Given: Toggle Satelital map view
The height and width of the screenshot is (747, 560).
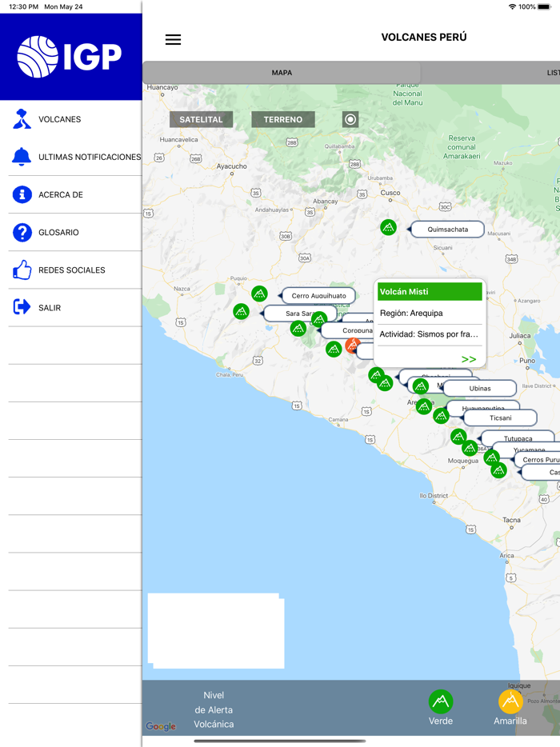Looking at the screenshot, I should pyautogui.click(x=201, y=119).
